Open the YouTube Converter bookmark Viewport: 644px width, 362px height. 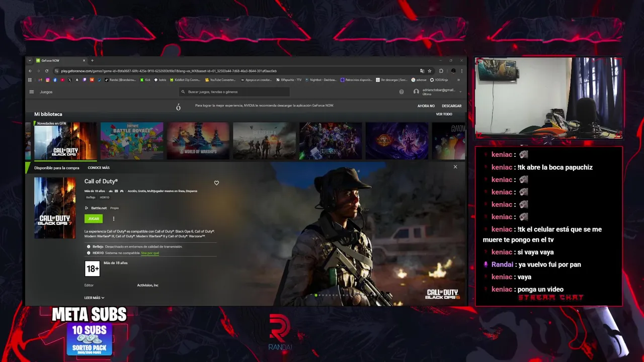coord(220,80)
